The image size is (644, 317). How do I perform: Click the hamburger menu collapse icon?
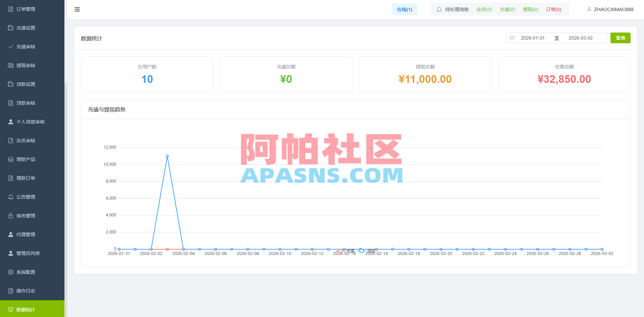[x=77, y=9]
